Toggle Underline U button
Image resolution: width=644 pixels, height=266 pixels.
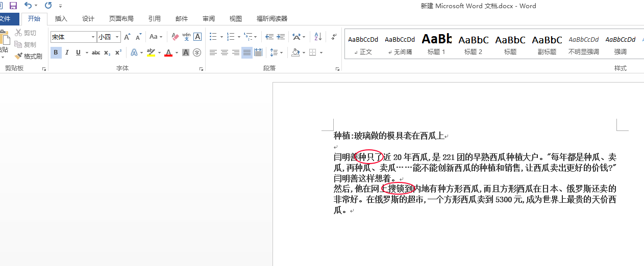click(x=79, y=52)
